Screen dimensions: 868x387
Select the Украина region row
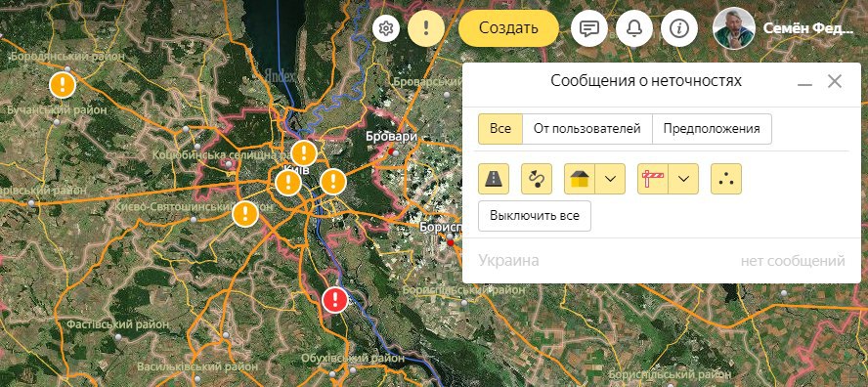(662, 261)
